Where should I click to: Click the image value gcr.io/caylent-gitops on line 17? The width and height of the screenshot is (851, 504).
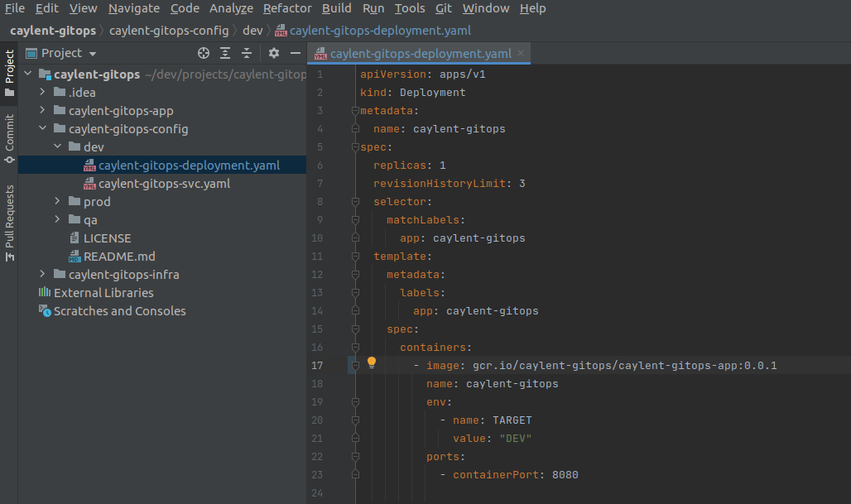coord(625,366)
